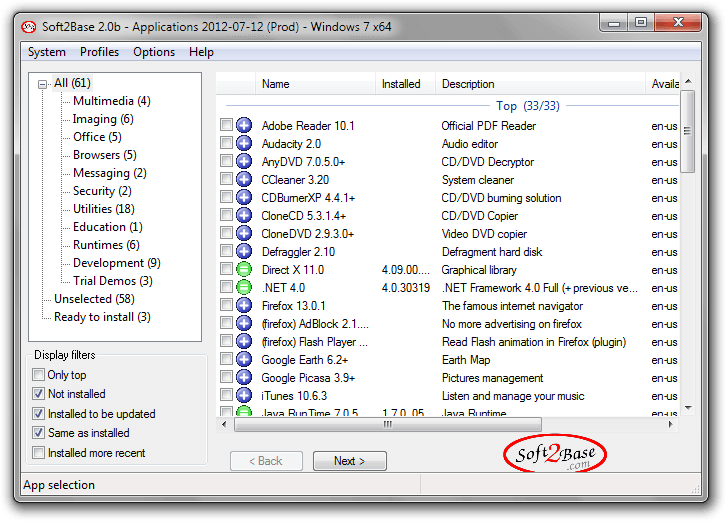Click the green installed icon beside Direct X 11.0
Image resolution: width=727 pixels, height=522 pixels.
pos(244,270)
